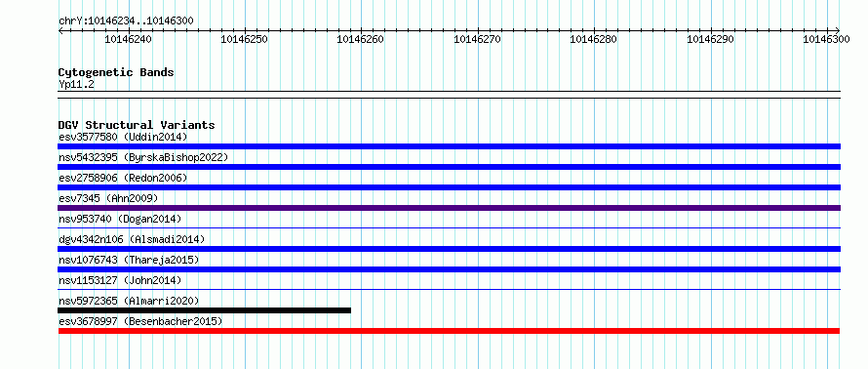Click ruler position 10146250

[244, 39]
